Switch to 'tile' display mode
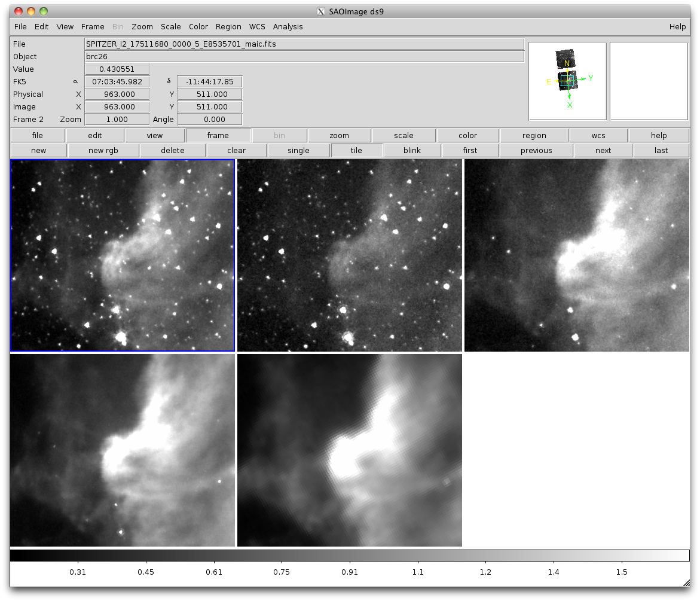The width and height of the screenshot is (700, 601). click(356, 151)
